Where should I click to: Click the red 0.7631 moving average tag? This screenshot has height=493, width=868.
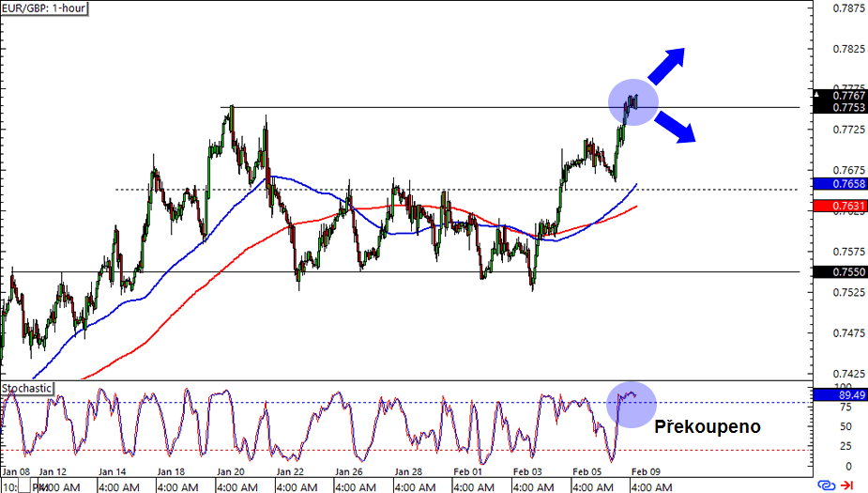(840, 206)
